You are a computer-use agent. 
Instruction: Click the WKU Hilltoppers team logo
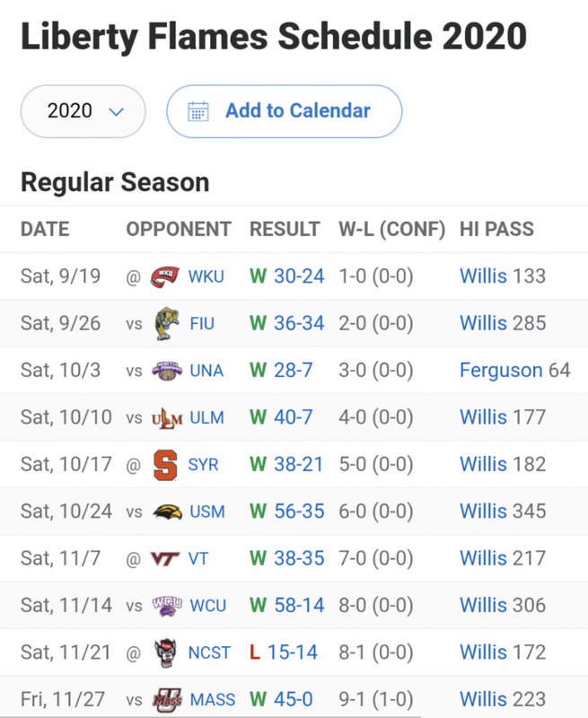[165, 276]
